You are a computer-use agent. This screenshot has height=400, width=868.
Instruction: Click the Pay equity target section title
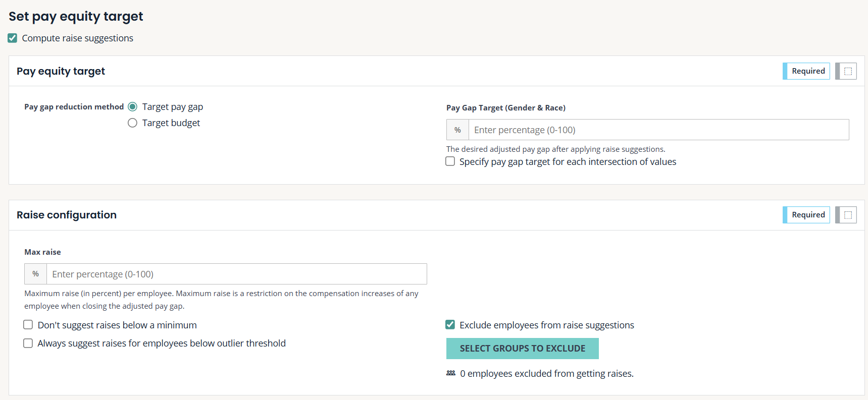61,71
